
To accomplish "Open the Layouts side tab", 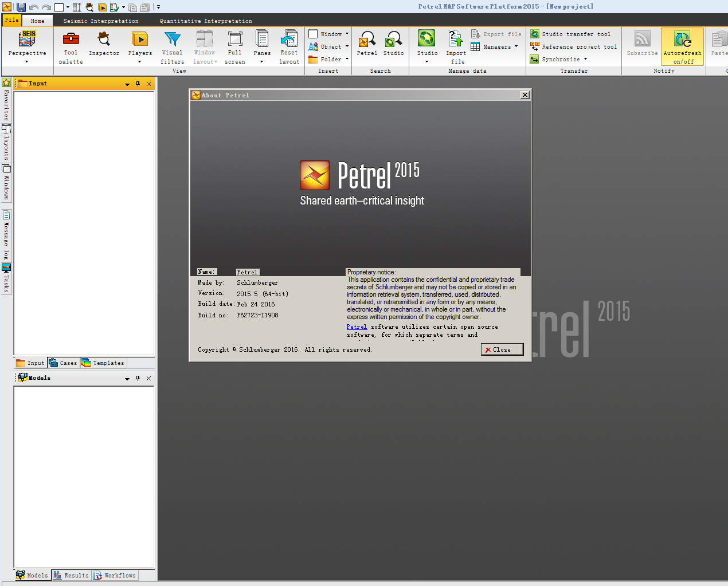I will [6, 142].
